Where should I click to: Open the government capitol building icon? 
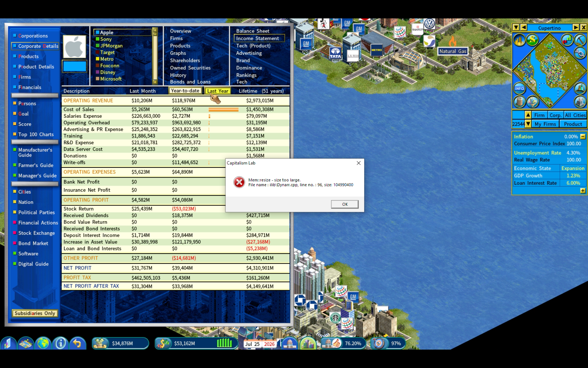tap(290, 343)
